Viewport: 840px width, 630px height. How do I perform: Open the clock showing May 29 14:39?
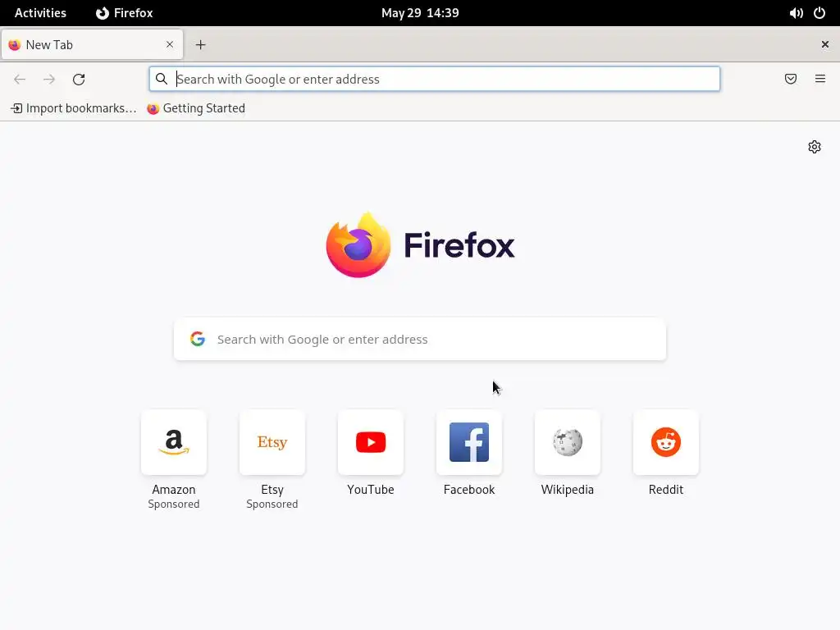tap(420, 13)
